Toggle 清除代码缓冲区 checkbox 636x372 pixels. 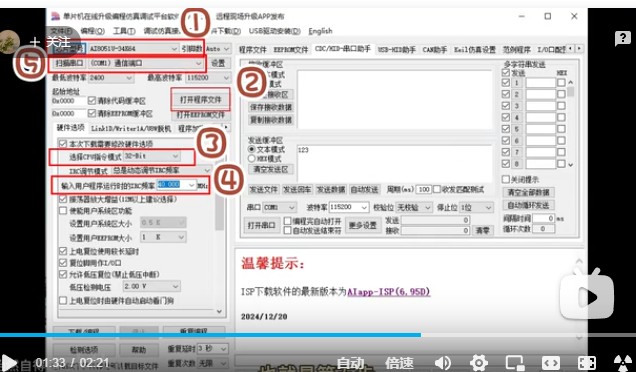coord(92,101)
